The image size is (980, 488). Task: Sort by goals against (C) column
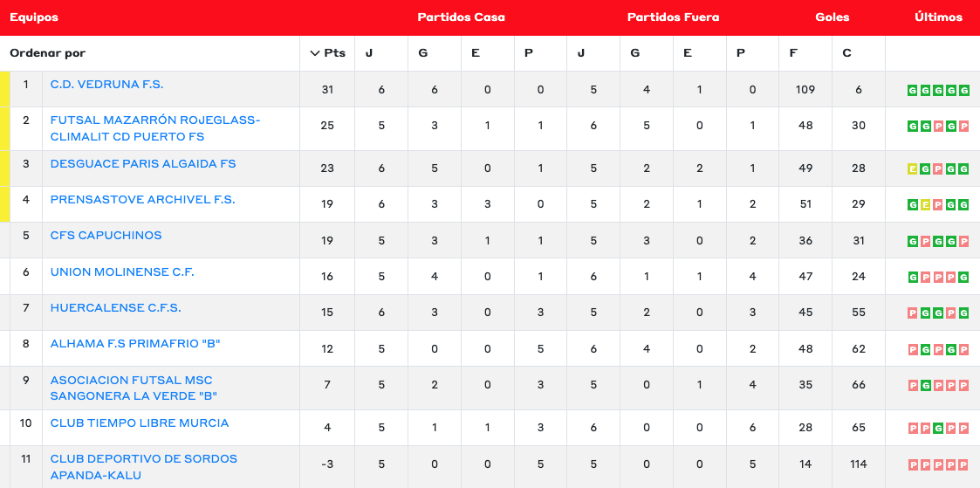[x=846, y=53]
